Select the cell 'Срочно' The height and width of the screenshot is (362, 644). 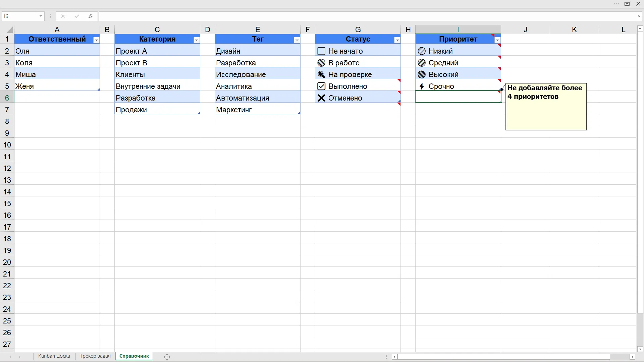pyautogui.click(x=458, y=86)
